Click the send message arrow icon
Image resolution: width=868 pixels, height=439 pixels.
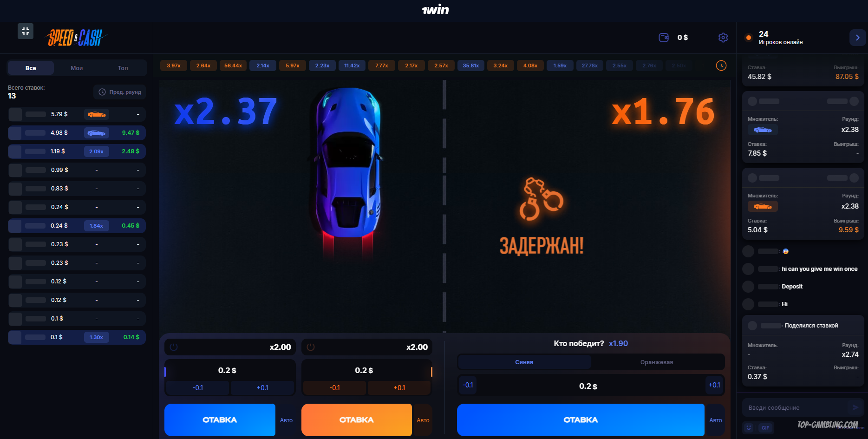855,407
